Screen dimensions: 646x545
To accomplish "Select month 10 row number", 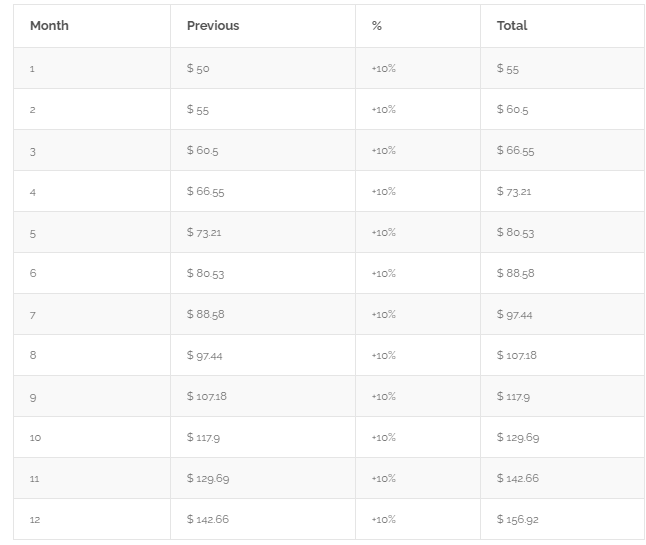I will click(x=35, y=438).
